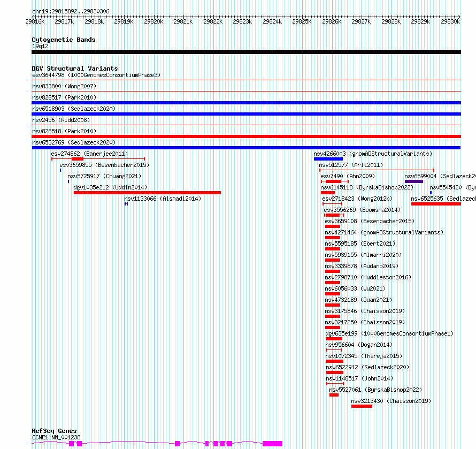
Task: Select the nsv4266003 blue variant bar
Action: (x=328, y=159)
